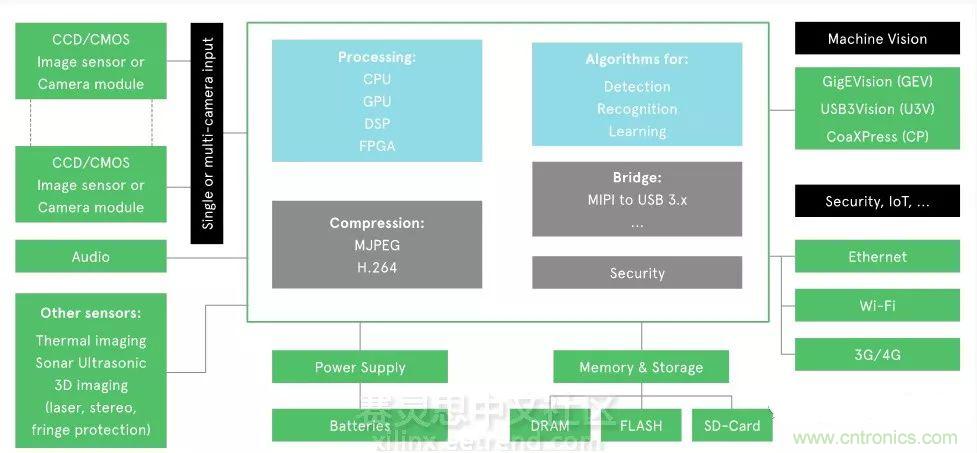Select the DRAM block

coord(549,425)
